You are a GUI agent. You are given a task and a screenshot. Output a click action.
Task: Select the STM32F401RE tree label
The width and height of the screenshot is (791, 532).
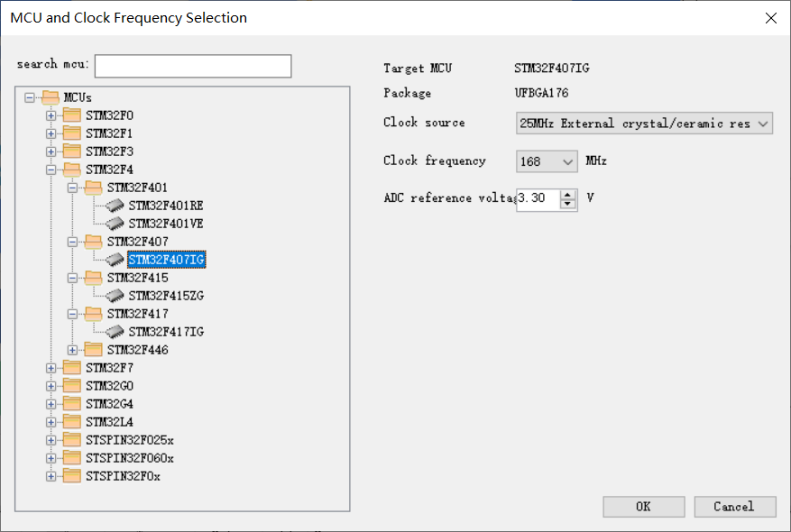(x=166, y=206)
